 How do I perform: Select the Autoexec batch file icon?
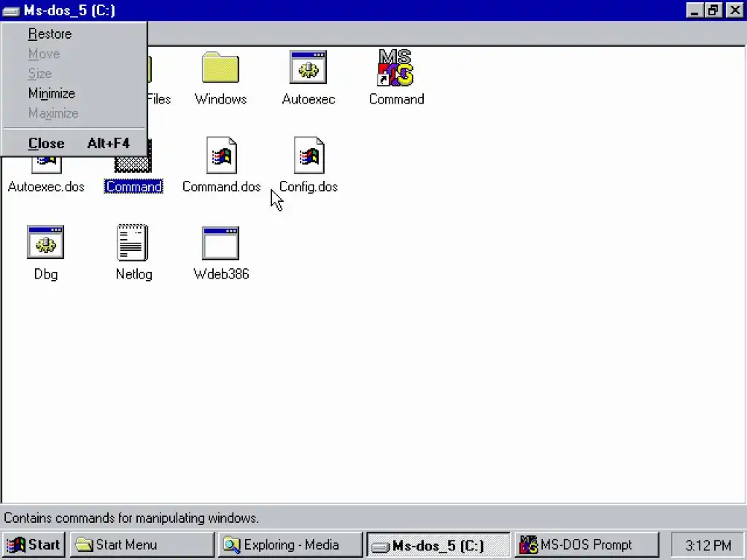[309, 67]
